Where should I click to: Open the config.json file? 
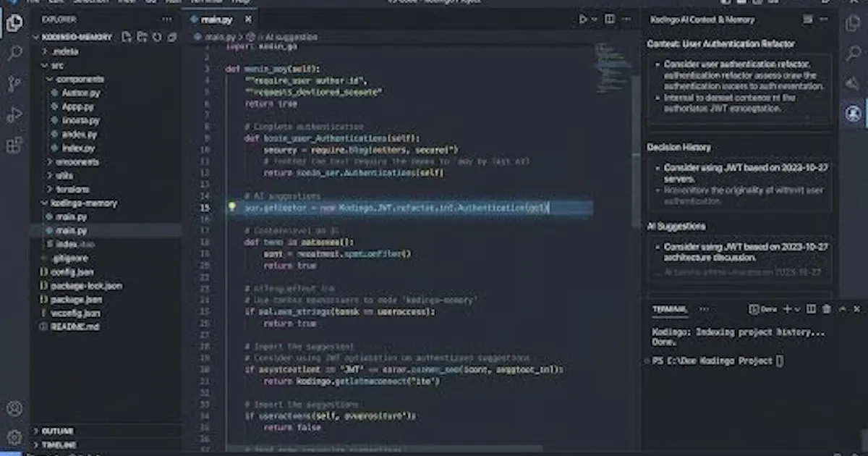tap(72, 272)
